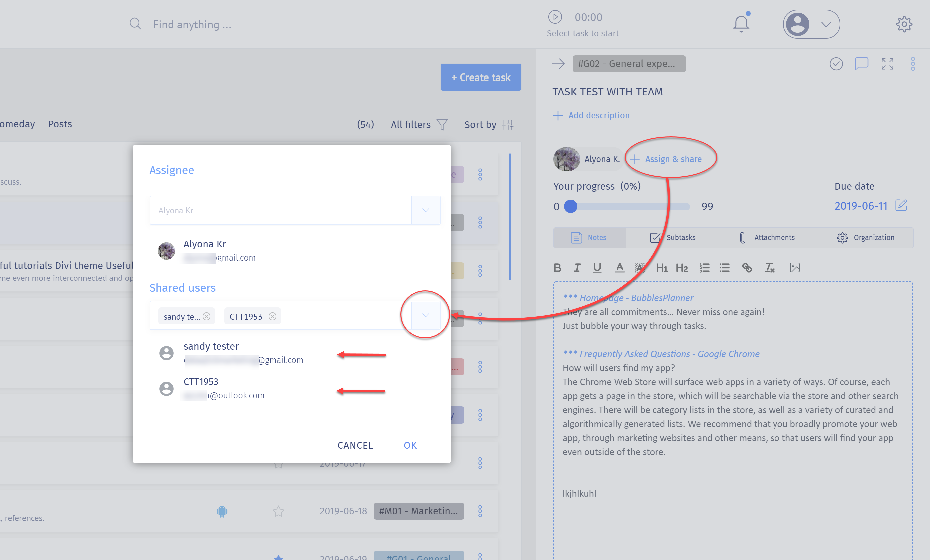
Task: Click Android icon in 2019-06-18 row
Action: (222, 511)
